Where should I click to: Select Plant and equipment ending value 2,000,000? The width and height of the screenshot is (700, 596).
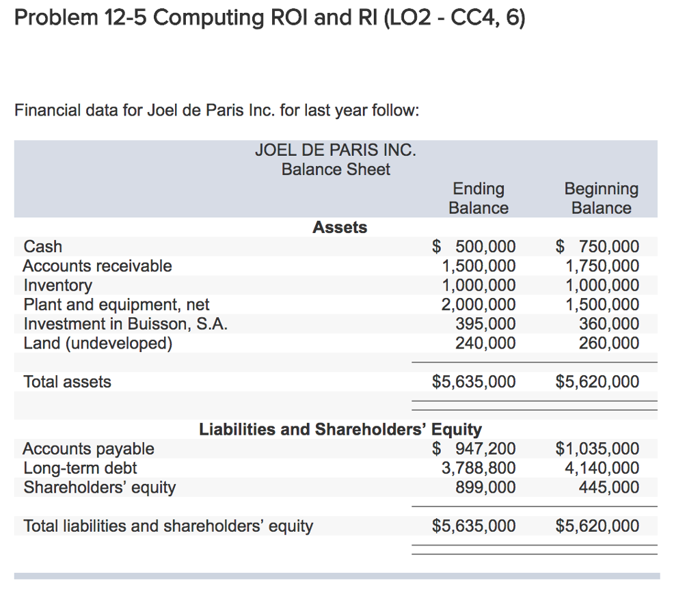[x=479, y=304]
